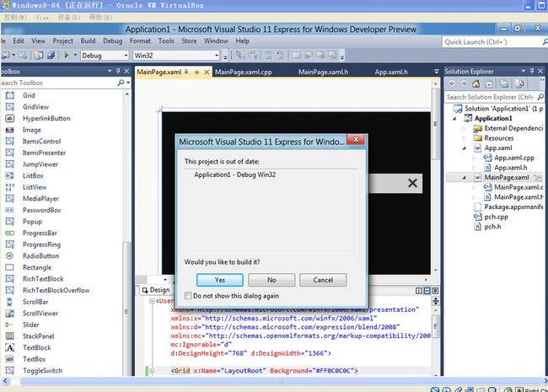Collapse the UserControl code block
The image size is (548, 392).
click(152, 301)
